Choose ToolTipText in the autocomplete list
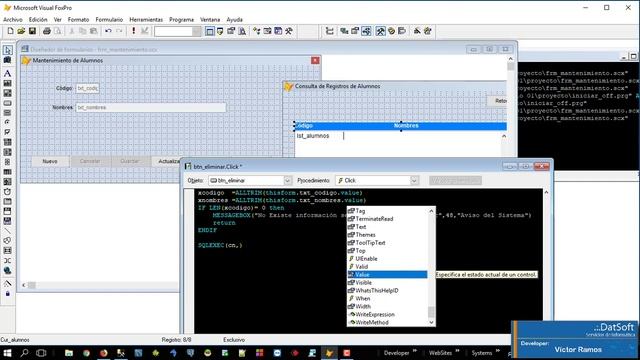This screenshot has height=360, width=640. coord(387,243)
